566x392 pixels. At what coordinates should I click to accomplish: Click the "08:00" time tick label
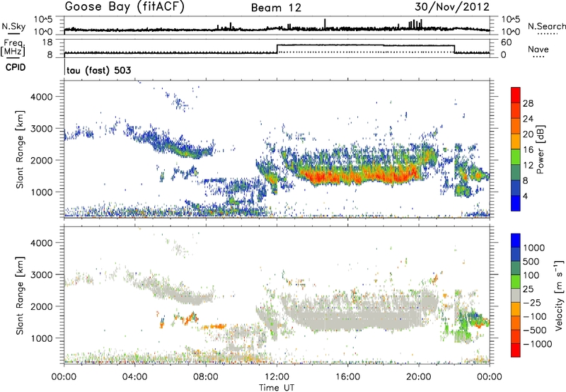(206, 377)
